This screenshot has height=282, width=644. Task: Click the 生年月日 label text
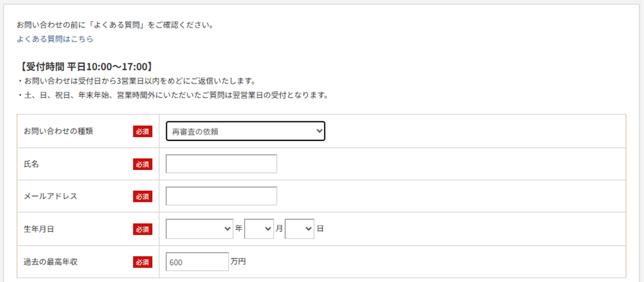39,229
